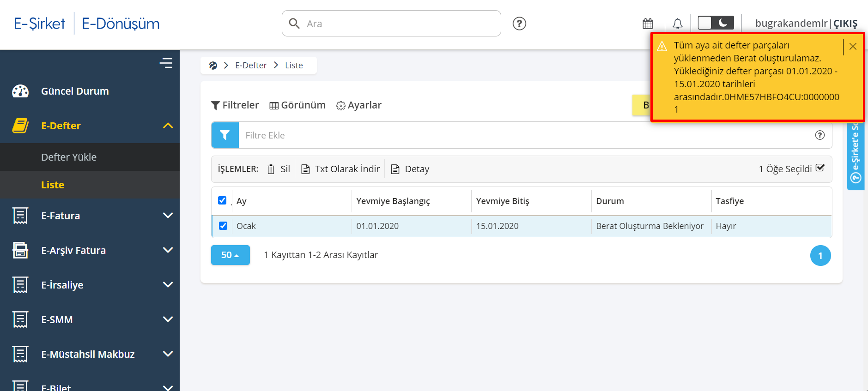The width and height of the screenshot is (868, 391).
Task: Click the bugrakandemir username link
Action: 791,24
